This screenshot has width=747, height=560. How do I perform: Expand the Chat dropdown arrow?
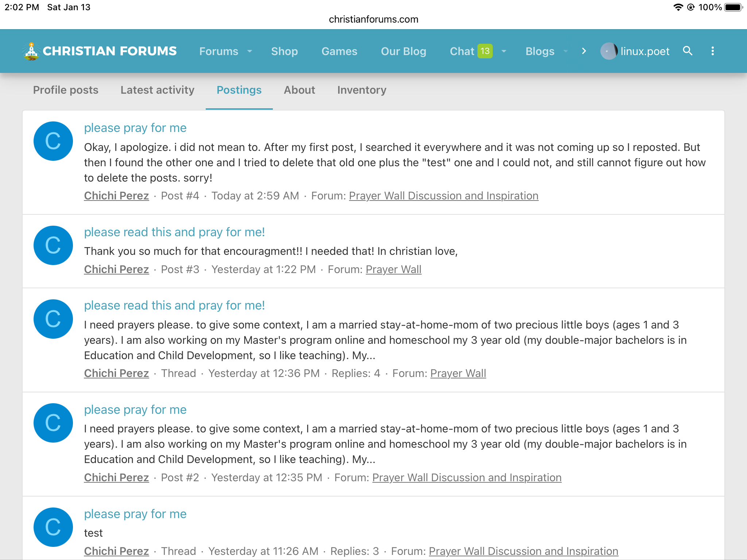tap(504, 51)
